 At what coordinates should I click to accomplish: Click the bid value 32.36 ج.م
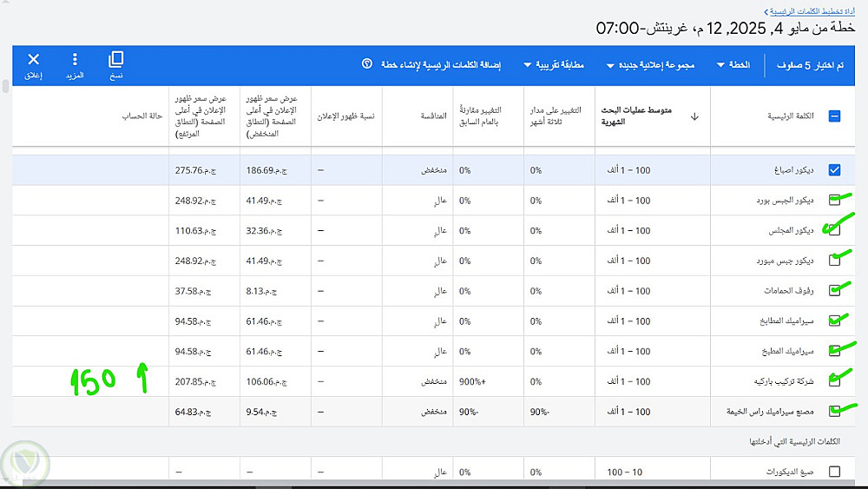coord(264,230)
